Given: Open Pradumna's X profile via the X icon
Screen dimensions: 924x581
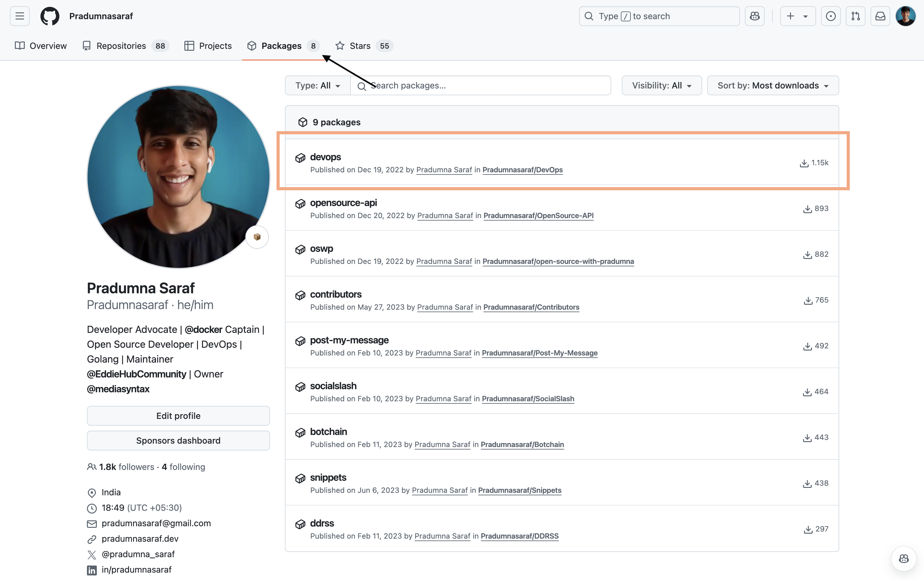Looking at the screenshot, I should [x=91, y=554].
